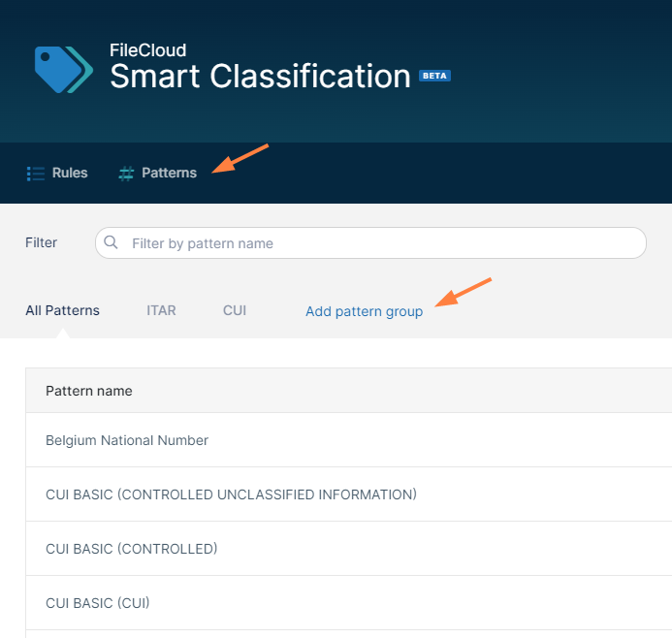Open the Belgium National Number pattern
Viewport: 672px width, 638px height.
127,440
